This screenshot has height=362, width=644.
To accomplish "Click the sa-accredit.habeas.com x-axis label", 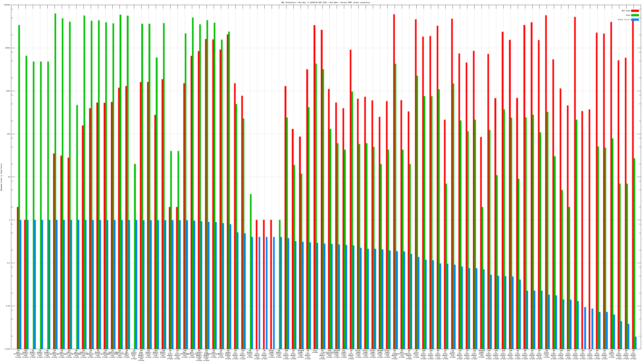I will 329,354.
